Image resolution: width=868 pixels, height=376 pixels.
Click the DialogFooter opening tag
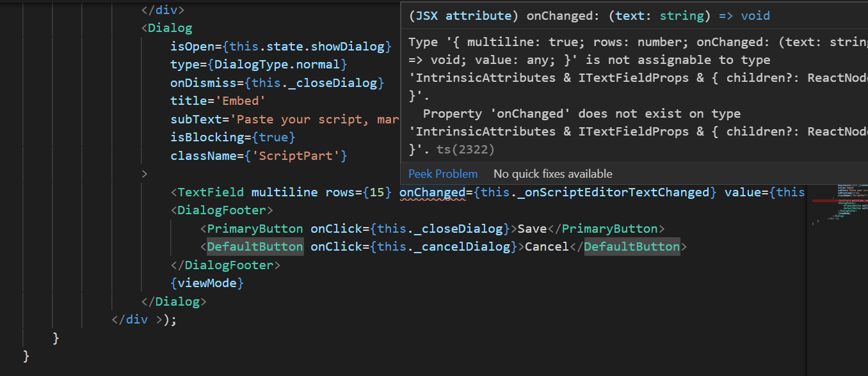click(x=222, y=210)
